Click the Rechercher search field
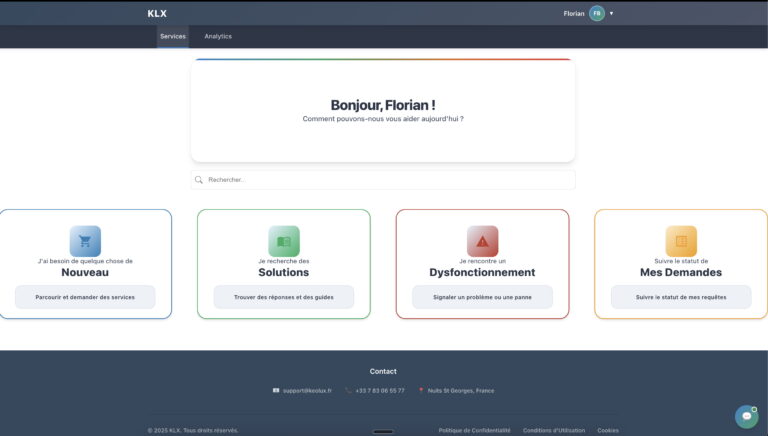Image resolution: width=768 pixels, height=436 pixels. point(383,180)
